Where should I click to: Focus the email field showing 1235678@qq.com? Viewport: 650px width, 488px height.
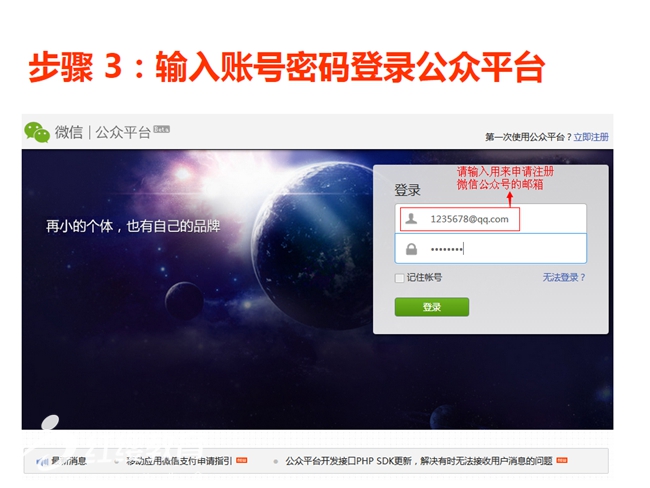[490, 219]
